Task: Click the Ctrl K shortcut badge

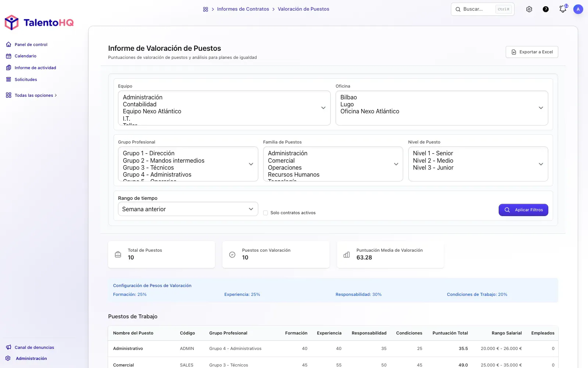Action: pos(503,9)
